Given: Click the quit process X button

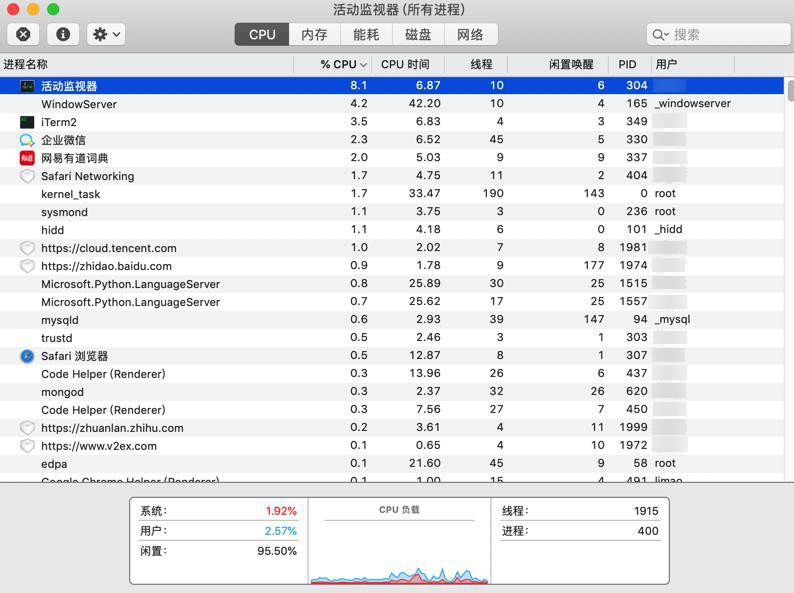Looking at the screenshot, I should tap(23, 34).
